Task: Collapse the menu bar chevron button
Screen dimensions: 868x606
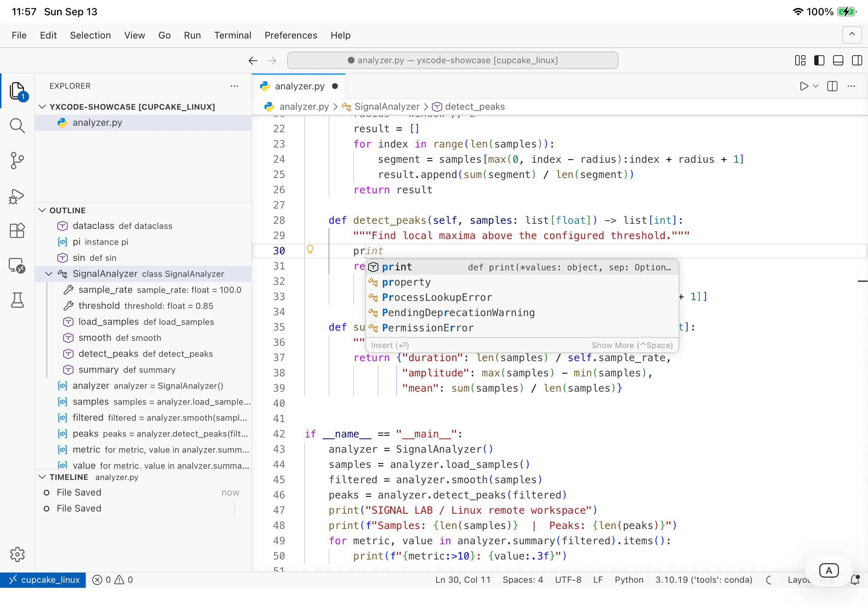Action: [x=852, y=35]
